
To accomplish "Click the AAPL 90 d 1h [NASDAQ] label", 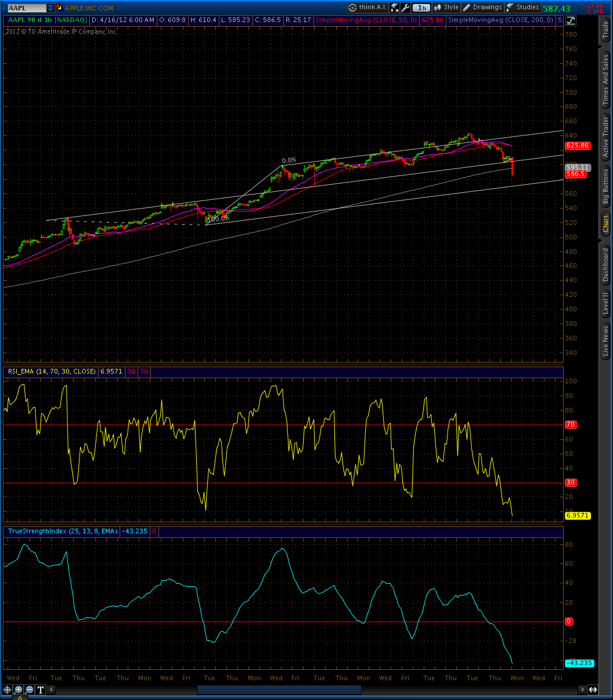I will click(47, 20).
